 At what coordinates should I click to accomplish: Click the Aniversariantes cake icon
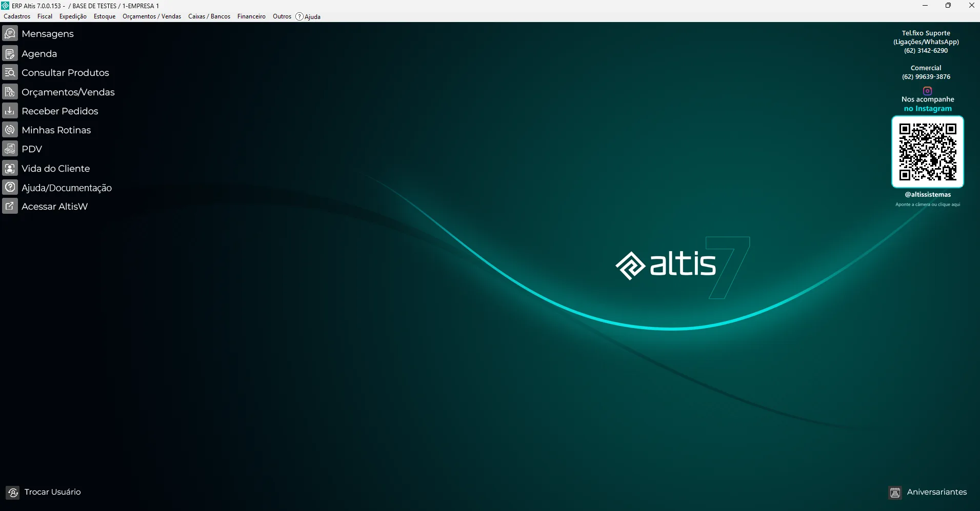[x=895, y=493]
